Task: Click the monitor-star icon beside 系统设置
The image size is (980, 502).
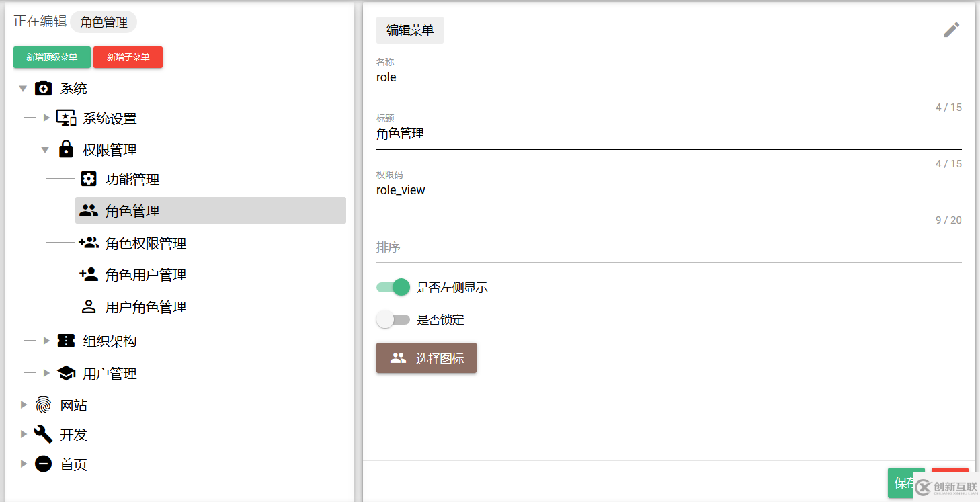Action: click(x=66, y=118)
